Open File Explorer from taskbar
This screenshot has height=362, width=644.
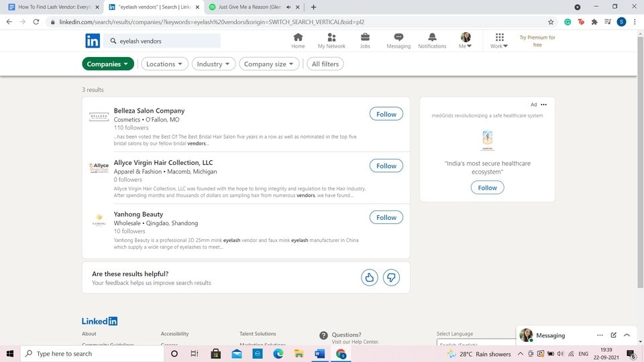299,353
